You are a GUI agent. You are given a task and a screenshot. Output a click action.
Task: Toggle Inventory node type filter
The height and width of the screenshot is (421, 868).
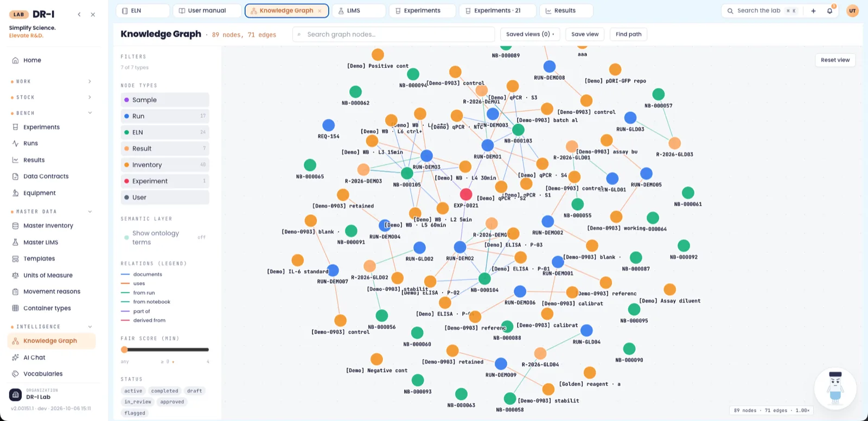[x=165, y=165]
